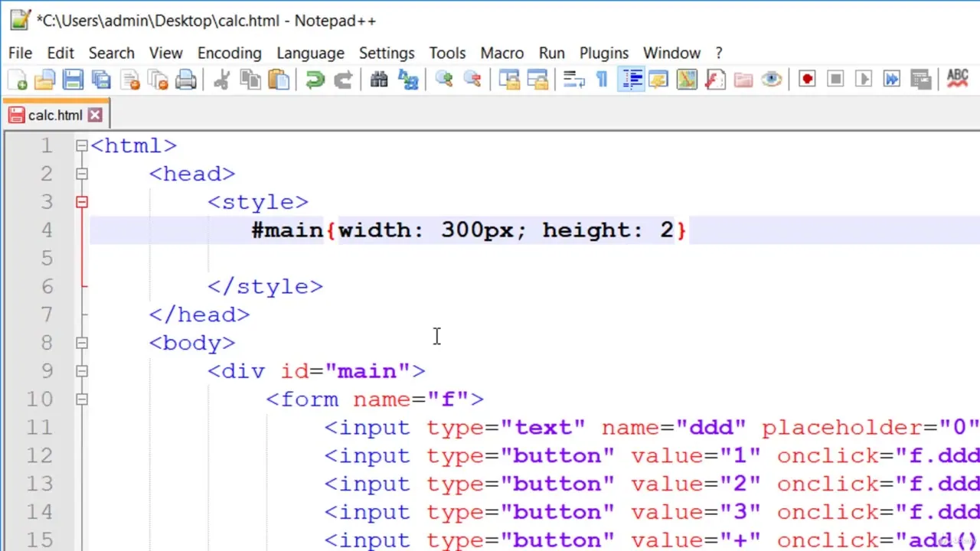Open the ? help menu
The image size is (980, 551).
coord(719,53)
